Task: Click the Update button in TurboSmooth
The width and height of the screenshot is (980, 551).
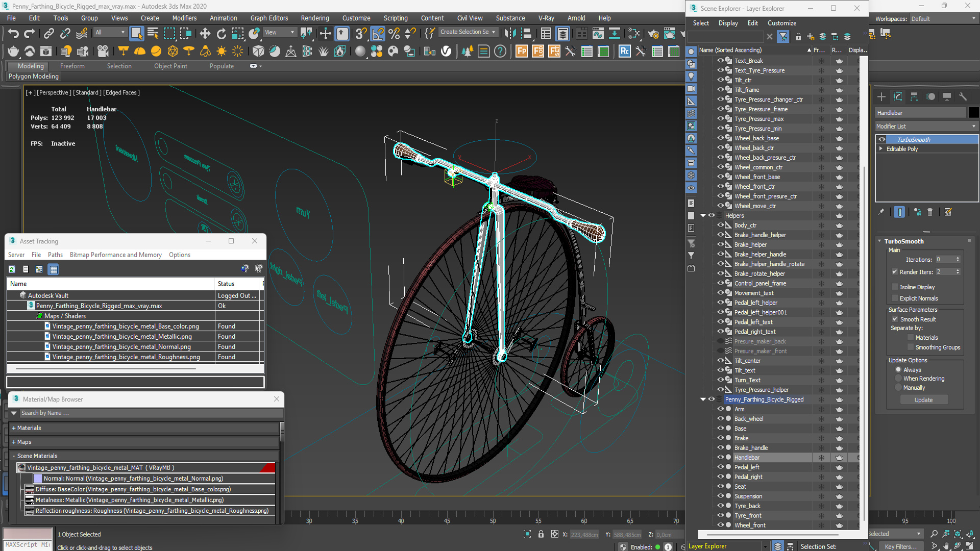Action: pos(923,399)
